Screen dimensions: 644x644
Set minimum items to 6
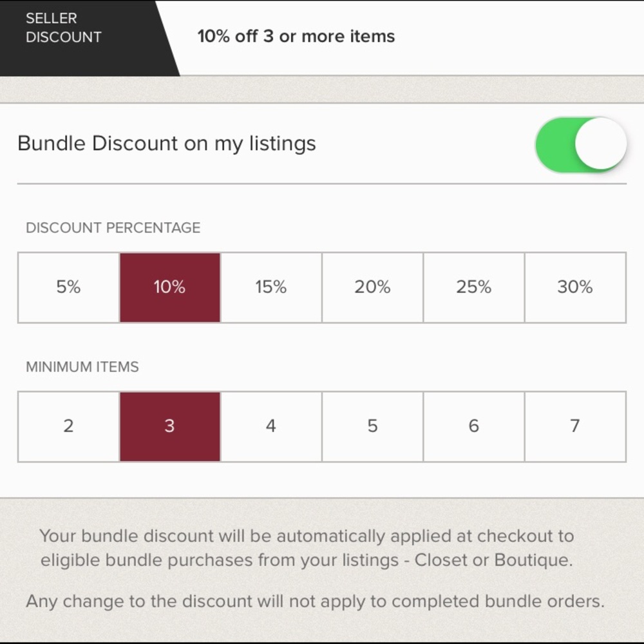(x=474, y=426)
